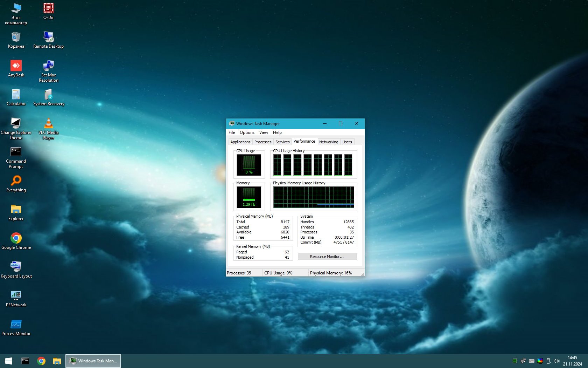Switch to the Processes tab
This screenshot has height=368, width=588.
tap(263, 142)
